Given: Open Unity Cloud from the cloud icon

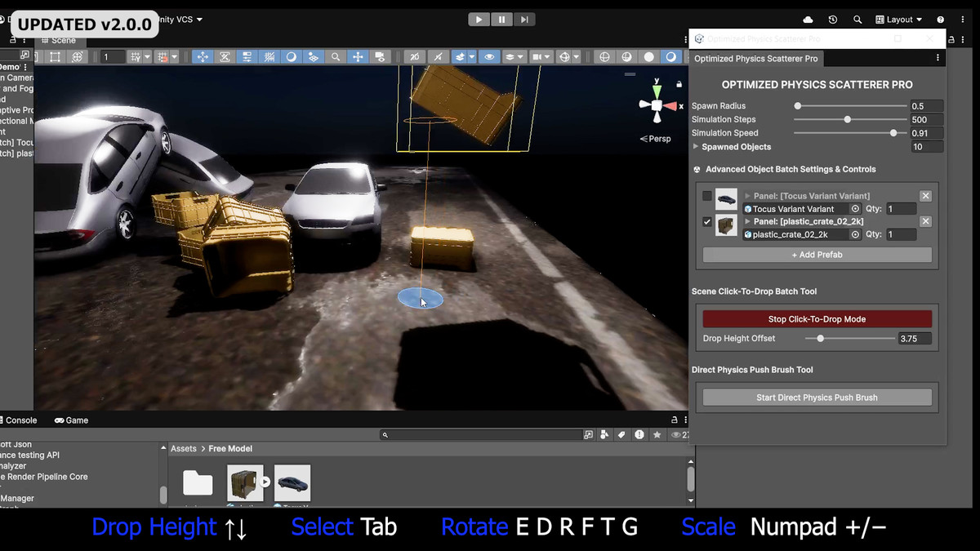Looking at the screenshot, I should click(808, 20).
